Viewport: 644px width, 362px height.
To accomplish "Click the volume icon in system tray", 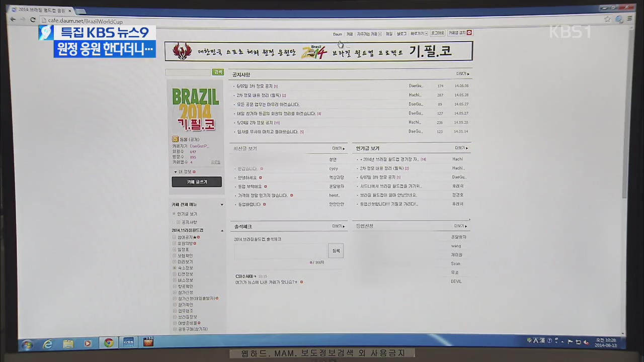I will click(587, 342).
